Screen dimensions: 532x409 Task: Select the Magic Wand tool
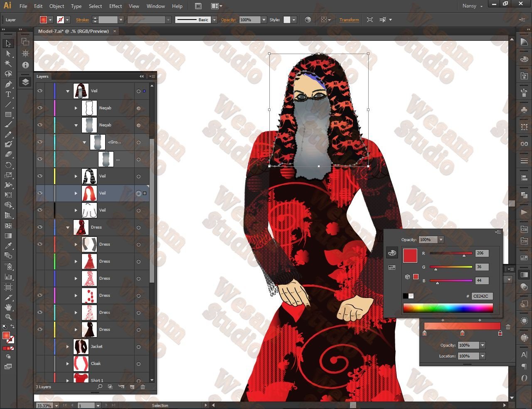[x=8, y=64]
